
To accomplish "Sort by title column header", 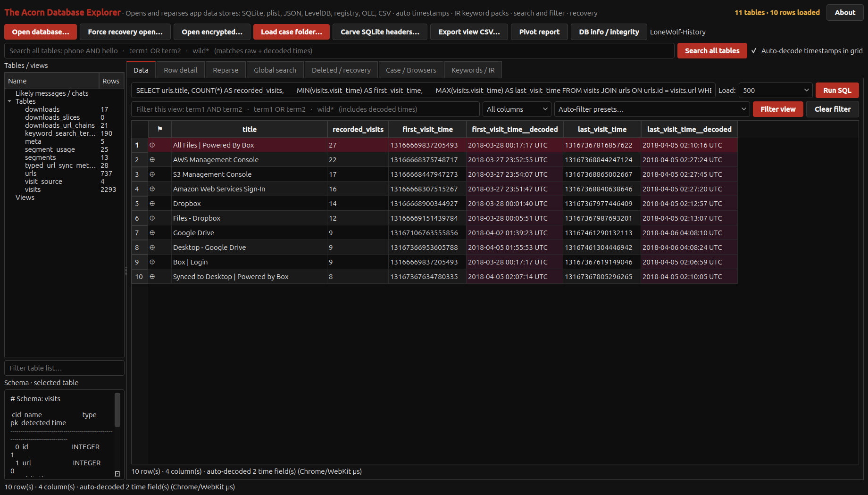I will tap(250, 129).
